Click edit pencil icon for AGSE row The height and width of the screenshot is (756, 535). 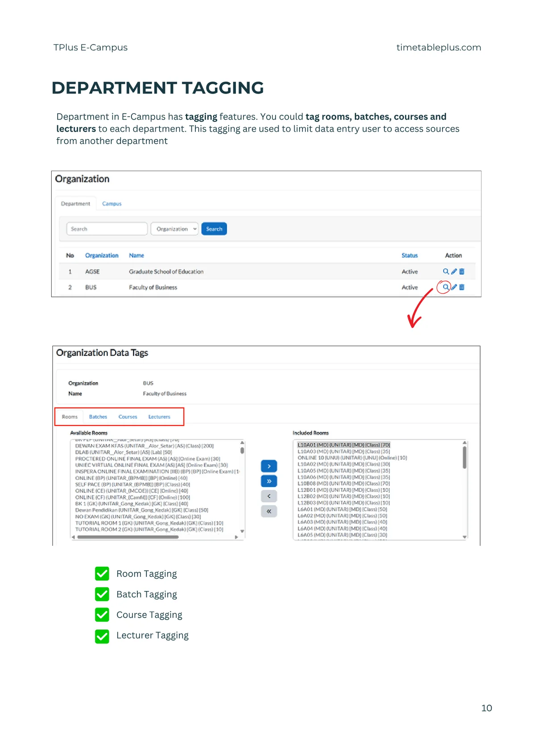pos(454,271)
